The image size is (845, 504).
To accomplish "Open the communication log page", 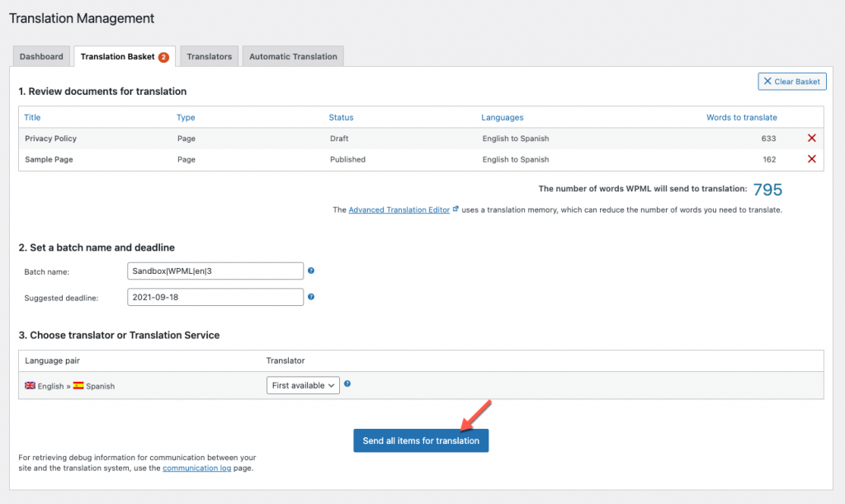I will click(196, 467).
